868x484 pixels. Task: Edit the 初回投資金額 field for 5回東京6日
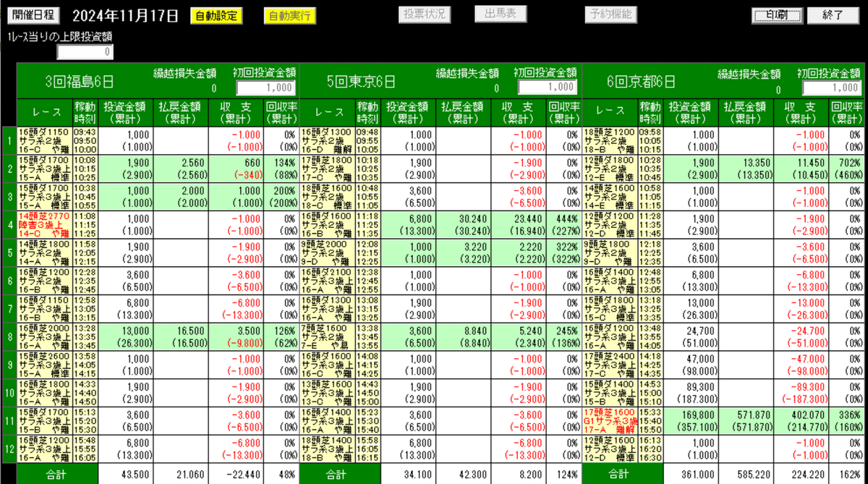pos(548,88)
